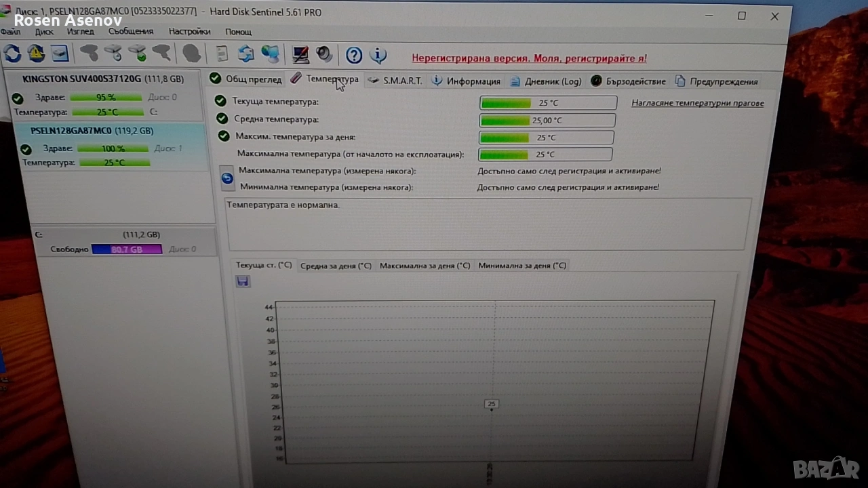Click the C: (111,2 GB) partition label
Viewport: 868px width, 488px height.
[98, 235]
